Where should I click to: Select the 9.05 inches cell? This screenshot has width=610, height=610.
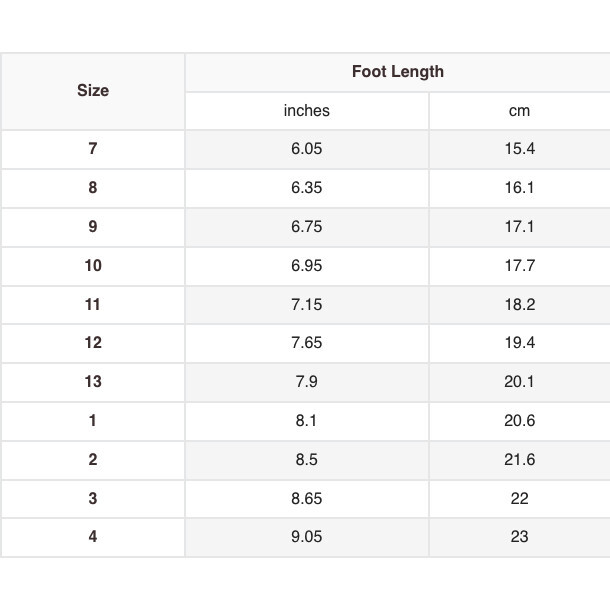pyautogui.click(x=306, y=537)
